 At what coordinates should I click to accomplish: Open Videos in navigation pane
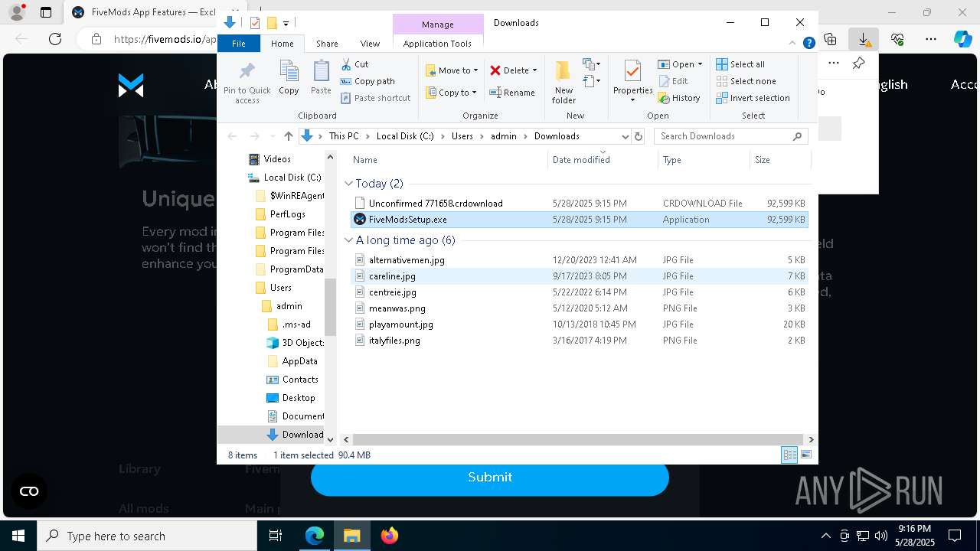[269, 159]
